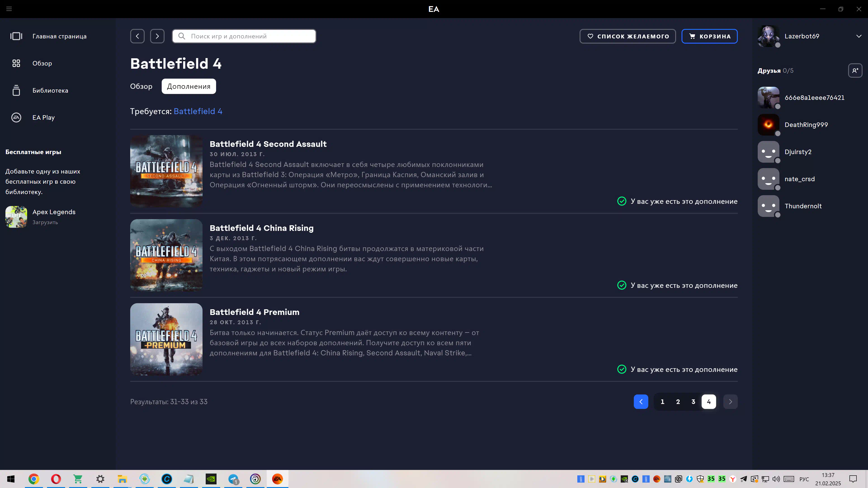Open the Battlefield 4 Premium title
Image resolution: width=868 pixels, height=488 pixels.
click(x=254, y=312)
